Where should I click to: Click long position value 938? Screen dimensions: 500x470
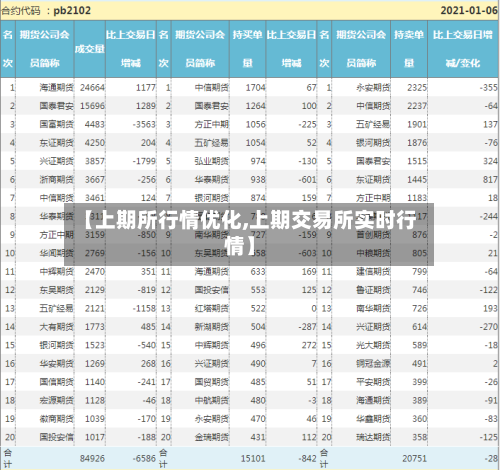(x=258, y=180)
